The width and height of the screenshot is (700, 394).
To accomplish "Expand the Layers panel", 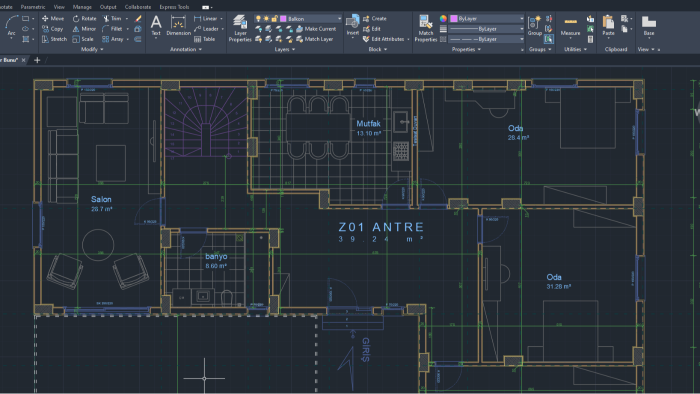I will pos(285,49).
